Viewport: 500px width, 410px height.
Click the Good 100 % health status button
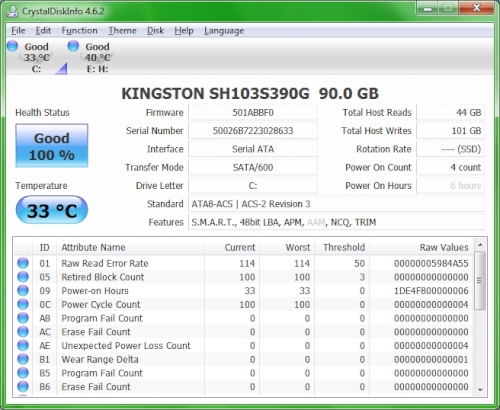point(52,146)
